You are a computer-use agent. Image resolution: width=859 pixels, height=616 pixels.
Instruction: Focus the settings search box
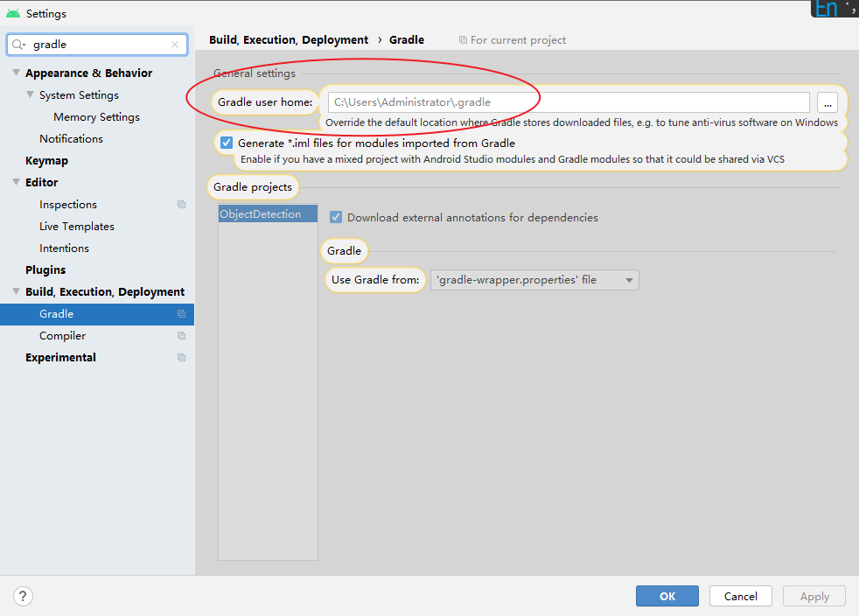point(97,45)
